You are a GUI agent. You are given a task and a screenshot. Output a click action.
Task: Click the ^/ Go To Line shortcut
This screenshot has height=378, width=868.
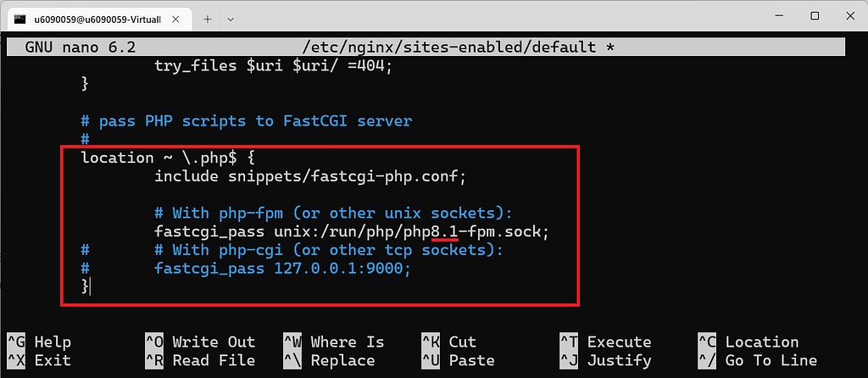[x=758, y=361]
